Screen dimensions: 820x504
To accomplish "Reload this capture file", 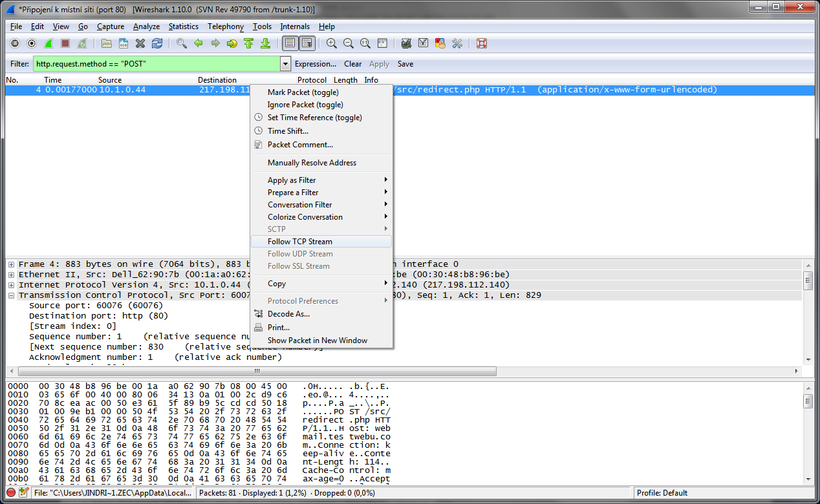I will pyautogui.click(x=157, y=43).
